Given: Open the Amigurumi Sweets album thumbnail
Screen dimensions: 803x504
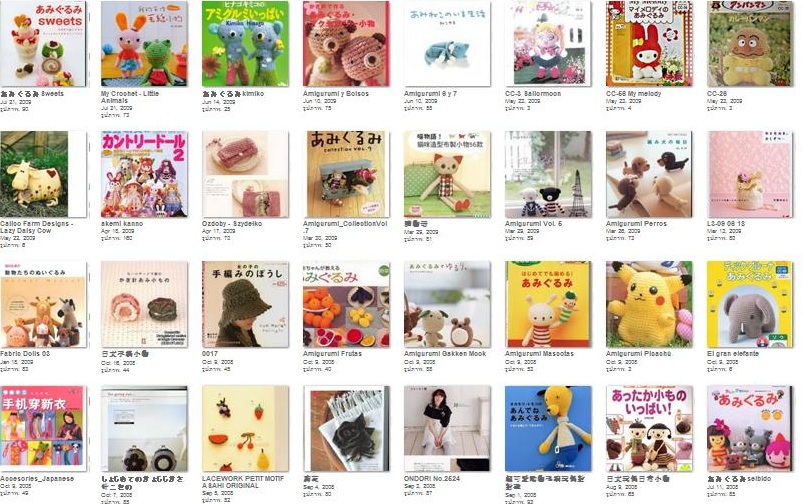Looking at the screenshot, I should [x=43, y=44].
